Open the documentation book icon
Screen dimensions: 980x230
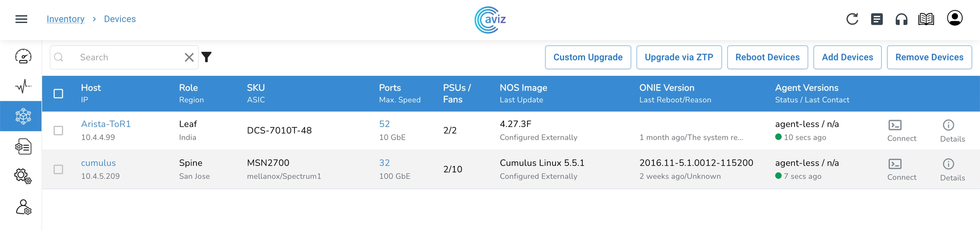(926, 19)
